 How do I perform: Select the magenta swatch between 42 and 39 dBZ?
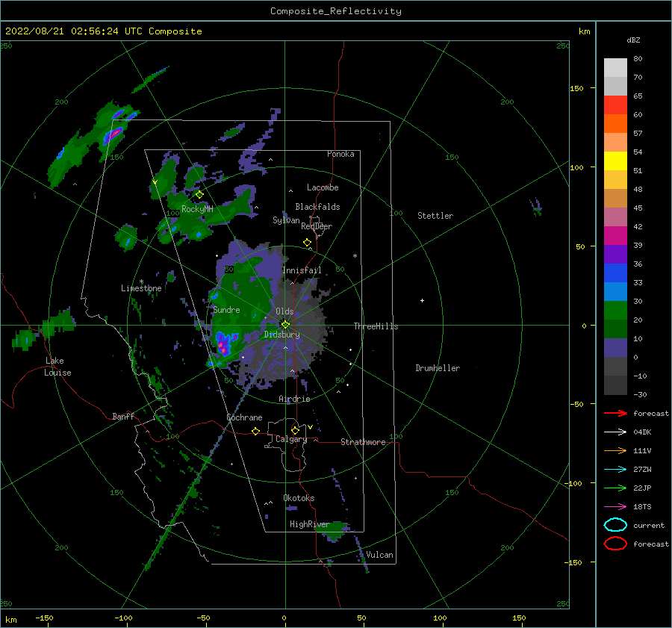pyautogui.click(x=615, y=236)
